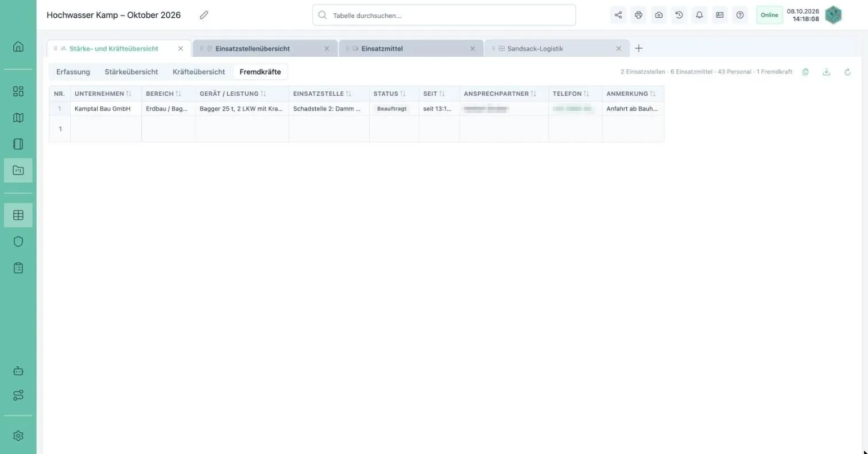Image resolution: width=868 pixels, height=454 pixels.
Task: Open the clipboard checklist icon in sidebar
Action: click(x=18, y=268)
